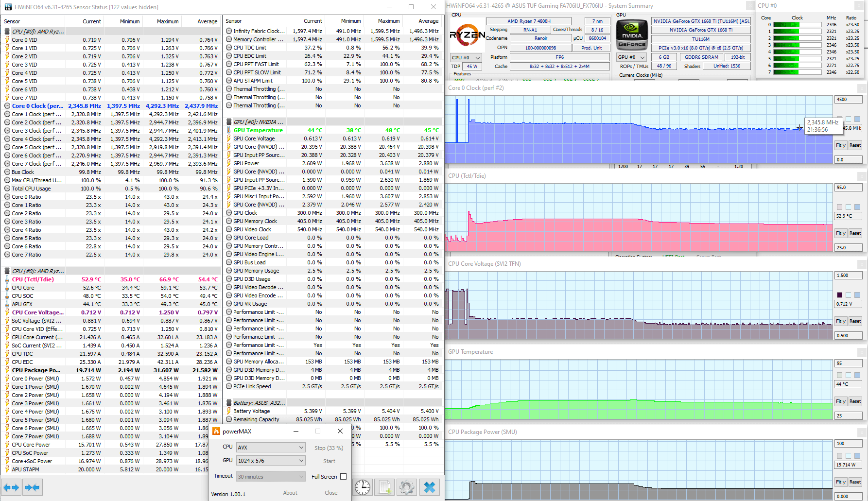Close the Core 0 Clock graph panel
The image size is (868, 501).
click(x=862, y=88)
